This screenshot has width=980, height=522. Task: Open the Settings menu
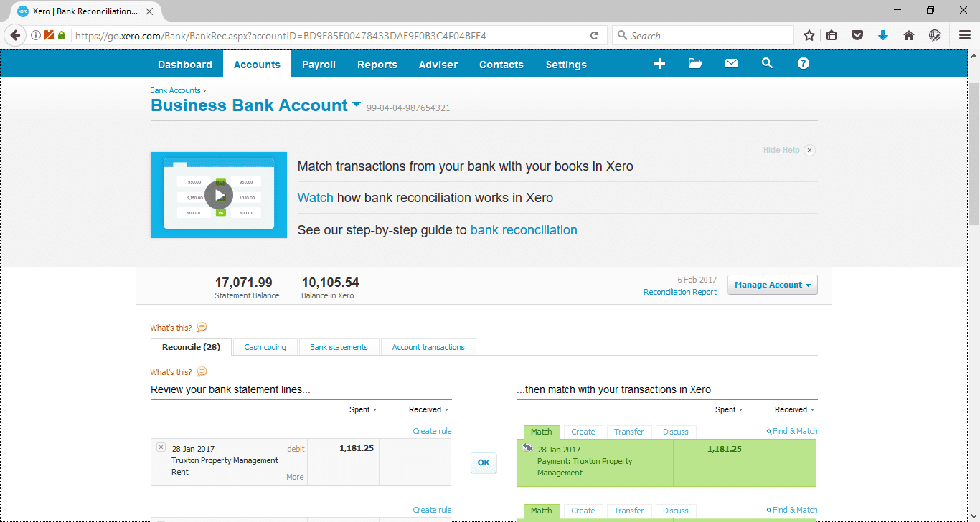pyautogui.click(x=566, y=64)
